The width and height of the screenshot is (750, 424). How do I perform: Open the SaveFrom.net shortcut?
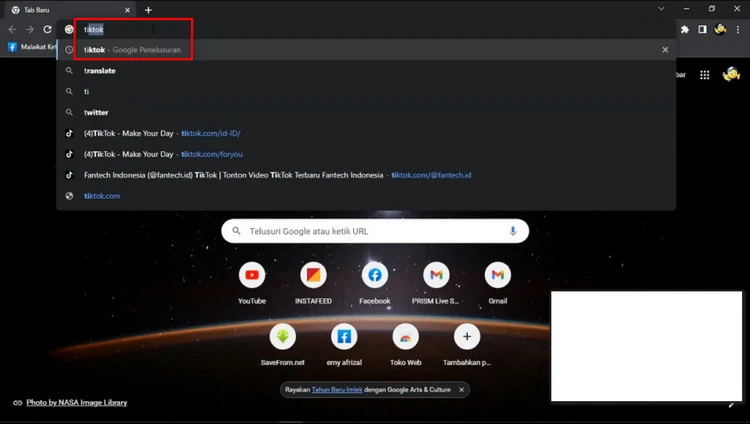click(x=283, y=345)
